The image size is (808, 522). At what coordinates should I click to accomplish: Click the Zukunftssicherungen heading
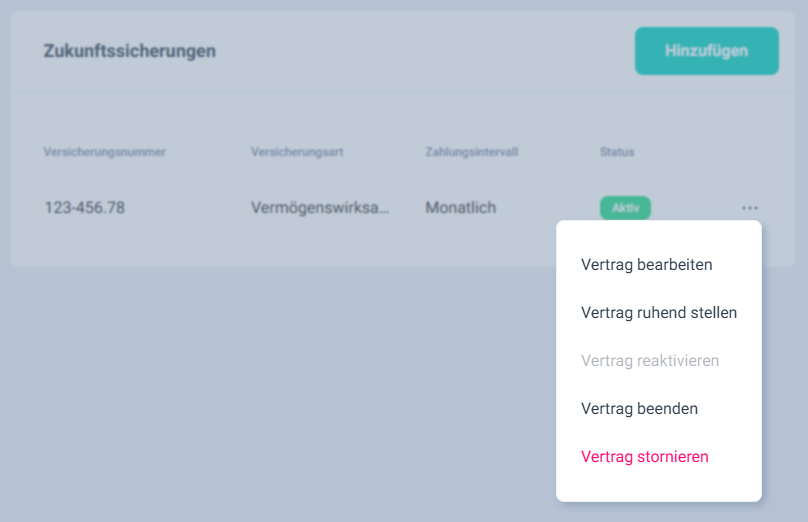point(129,51)
